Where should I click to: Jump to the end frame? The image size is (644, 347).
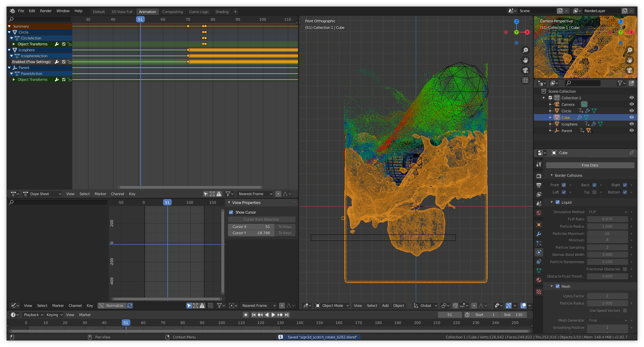287,315
